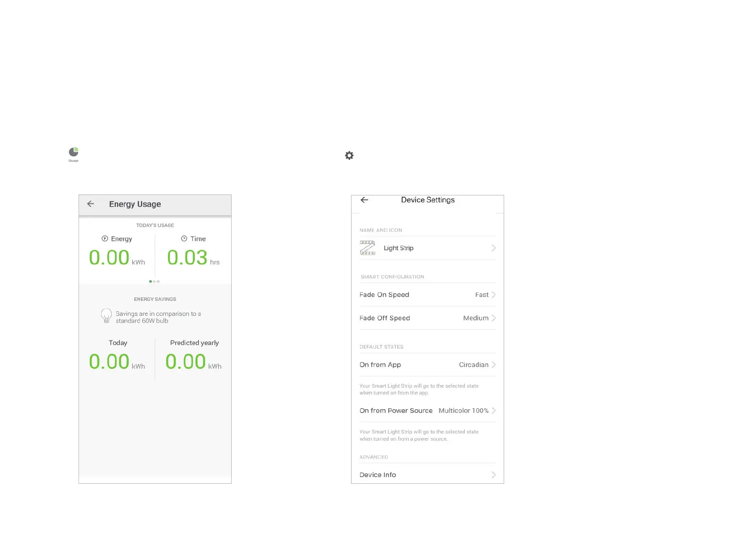Click the Fast fade on value
The image size is (756, 535).
tap(482, 295)
